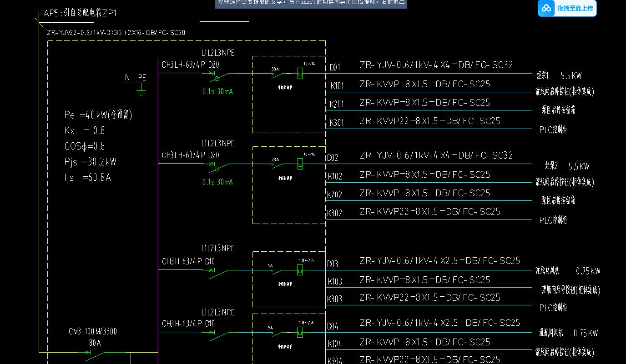Image resolution: width=626 pixels, height=364 pixels.
Task: Select the 5.5KW value on D01 row
Action: point(571,76)
